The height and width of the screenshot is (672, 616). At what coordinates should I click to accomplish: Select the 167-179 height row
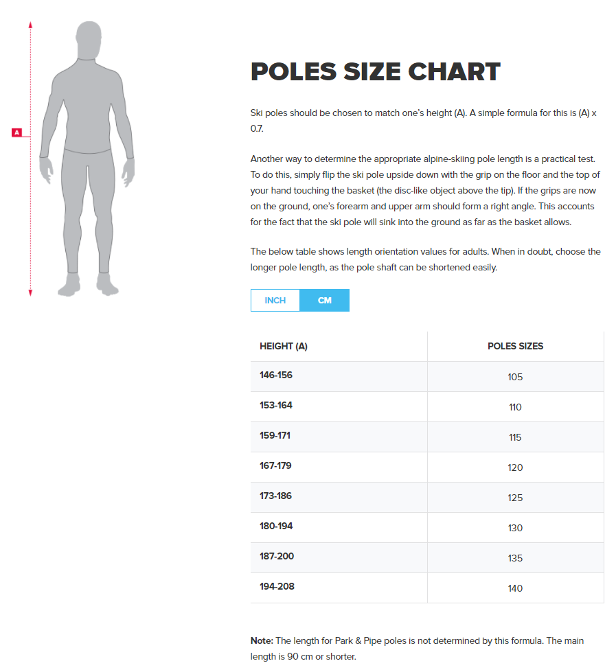[x=276, y=466]
